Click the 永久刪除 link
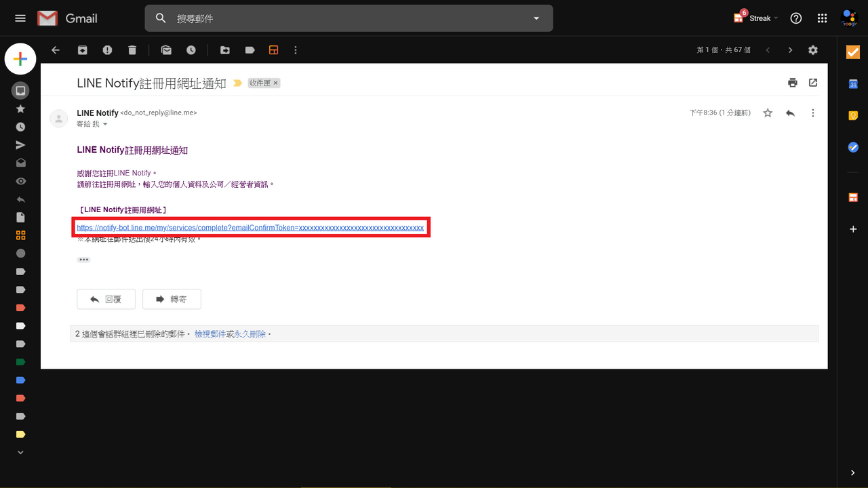 click(x=250, y=334)
